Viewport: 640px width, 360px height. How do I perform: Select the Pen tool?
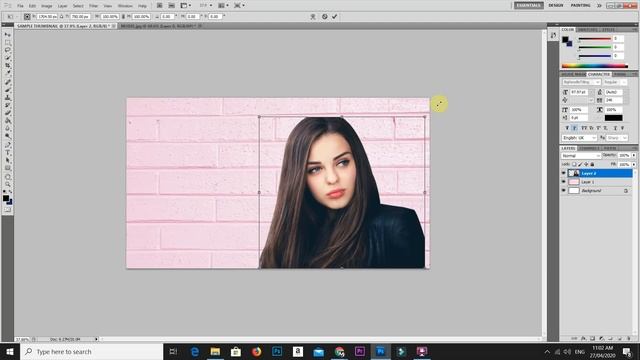(x=8, y=146)
